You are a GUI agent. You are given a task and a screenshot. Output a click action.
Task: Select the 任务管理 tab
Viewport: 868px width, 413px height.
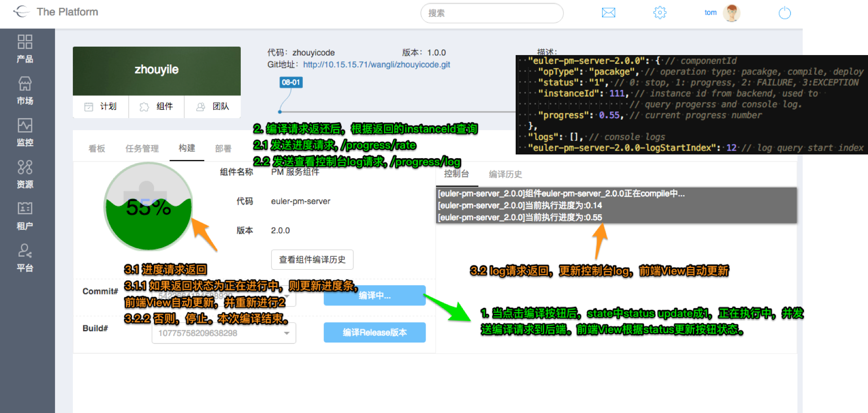142,148
